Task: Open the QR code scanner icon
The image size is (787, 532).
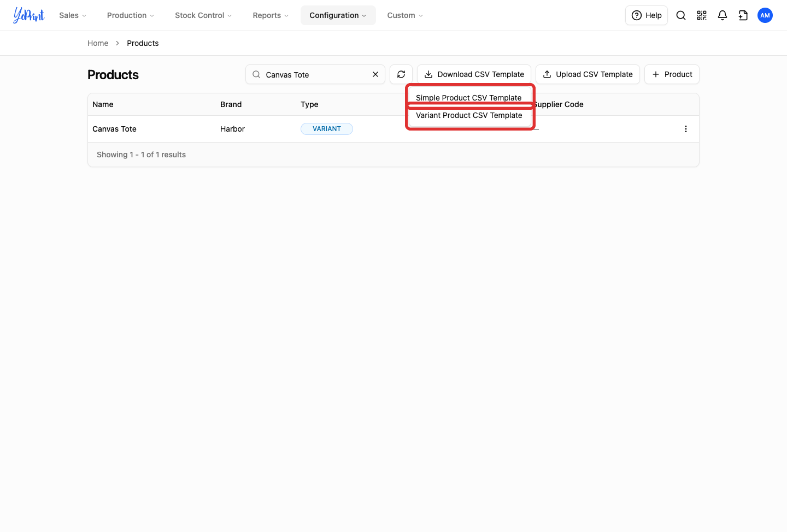Action: [702, 15]
